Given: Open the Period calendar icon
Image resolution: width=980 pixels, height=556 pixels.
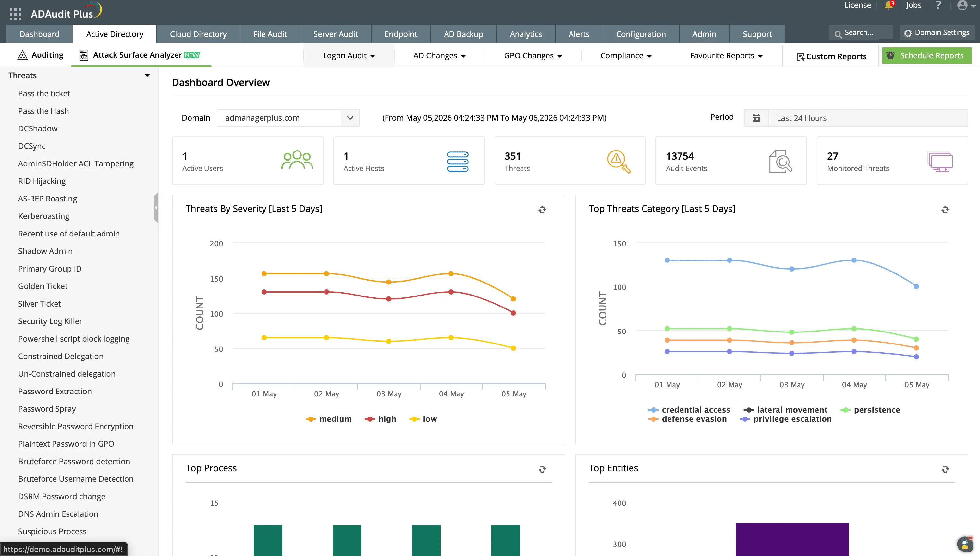Looking at the screenshot, I should [x=756, y=118].
